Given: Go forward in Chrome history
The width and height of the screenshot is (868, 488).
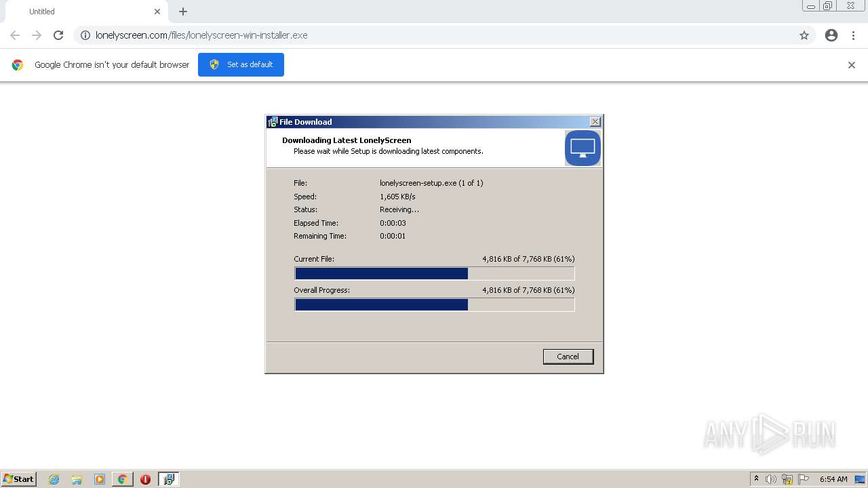Looking at the screenshot, I should pyautogui.click(x=37, y=35).
